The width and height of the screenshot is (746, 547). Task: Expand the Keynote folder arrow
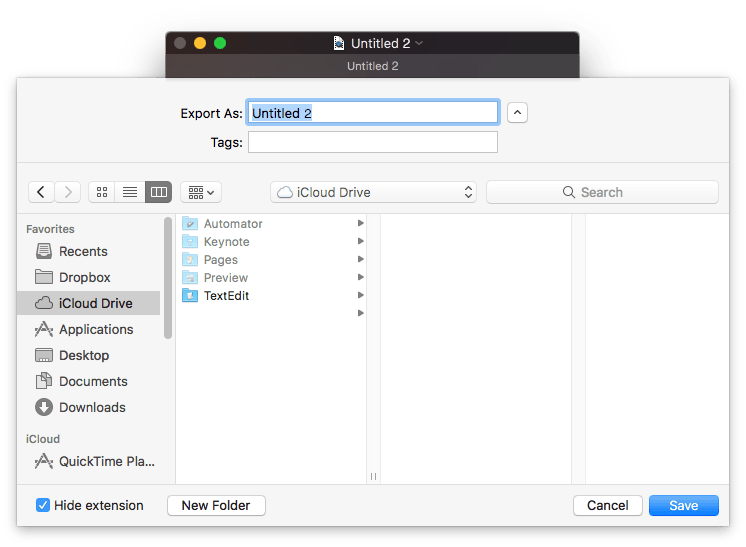point(361,241)
